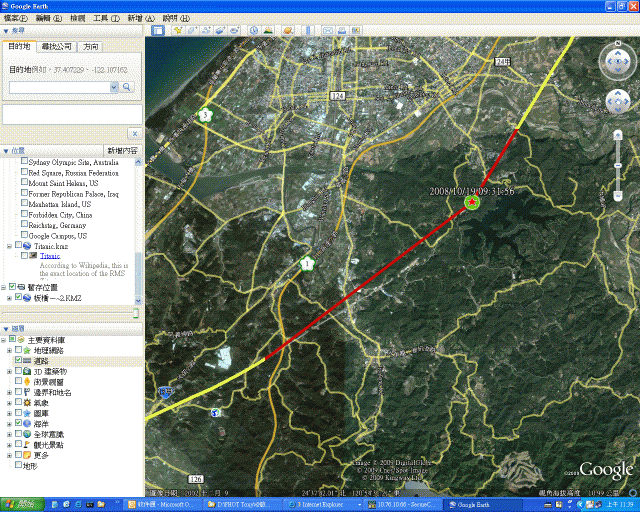Uncheck the 海洋 ocean layer

click(x=18, y=423)
